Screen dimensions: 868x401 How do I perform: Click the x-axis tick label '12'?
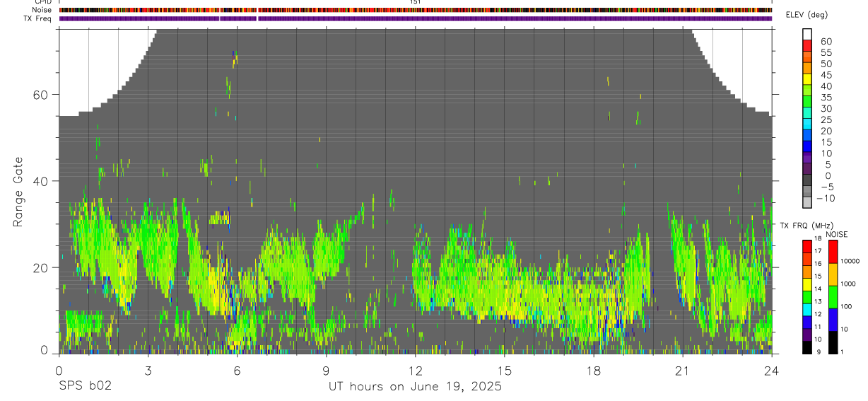415,370
